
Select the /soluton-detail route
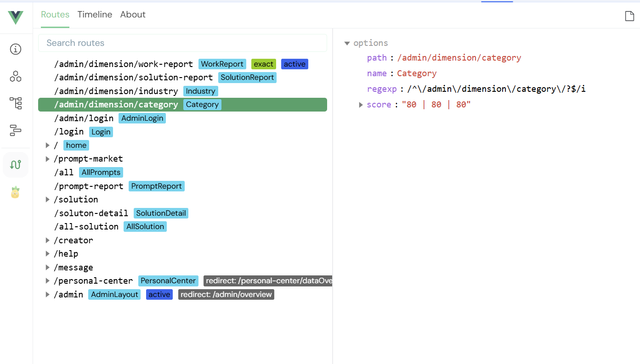coord(182,213)
